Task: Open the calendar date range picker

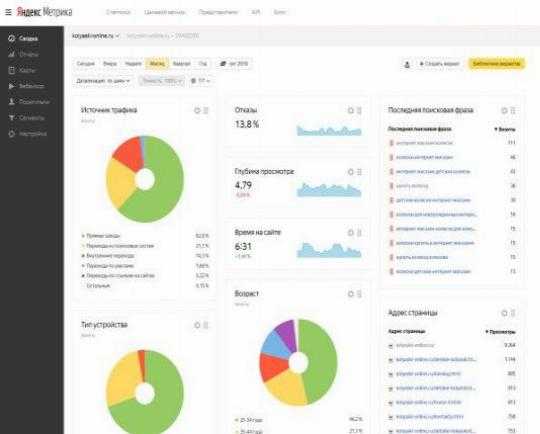Action: click(x=234, y=64)
